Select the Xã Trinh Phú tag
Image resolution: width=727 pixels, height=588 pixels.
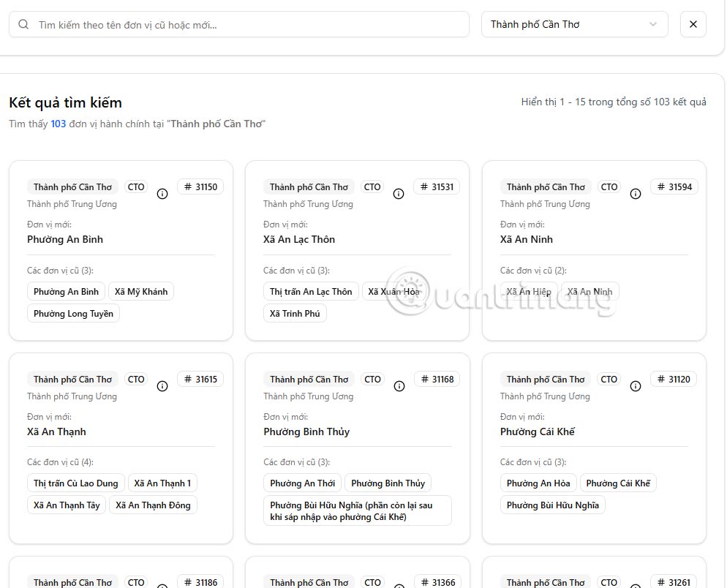click(x=295, y=314)
